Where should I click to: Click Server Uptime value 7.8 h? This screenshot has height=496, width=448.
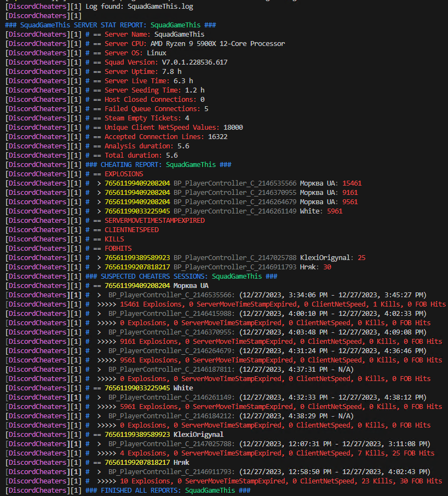[x=172, y=72]
